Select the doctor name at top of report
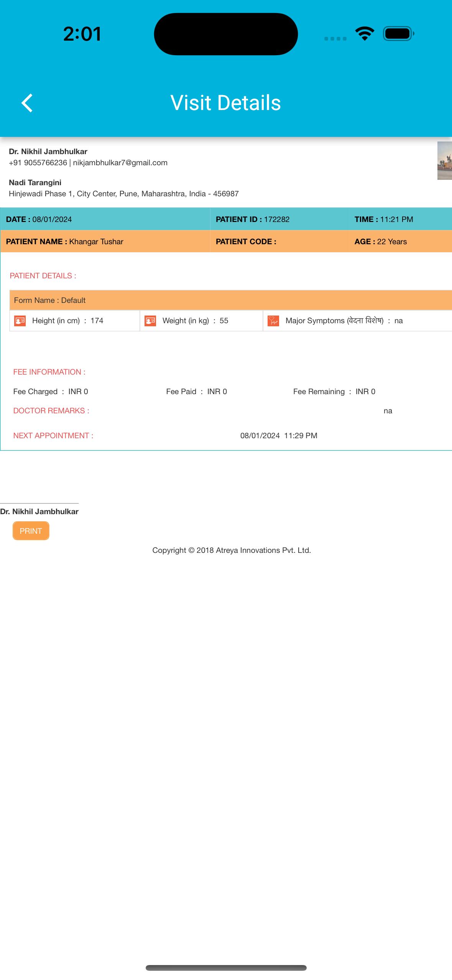452x980 pixels. 48,151
